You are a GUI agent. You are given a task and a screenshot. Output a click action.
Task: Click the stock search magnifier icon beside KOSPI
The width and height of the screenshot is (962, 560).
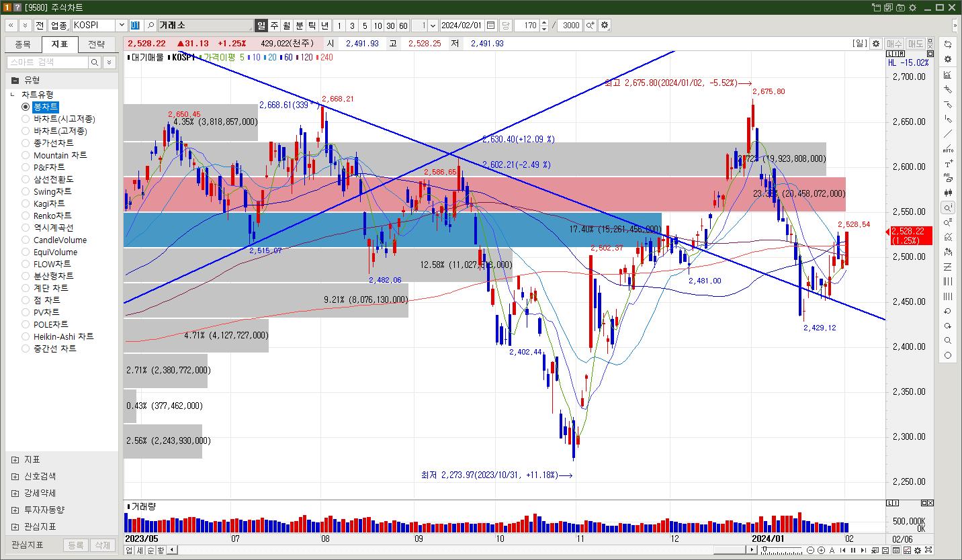150,26
